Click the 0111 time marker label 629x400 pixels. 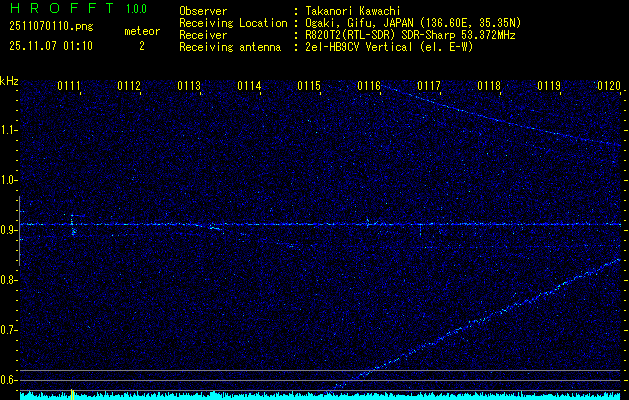(69, 86)
